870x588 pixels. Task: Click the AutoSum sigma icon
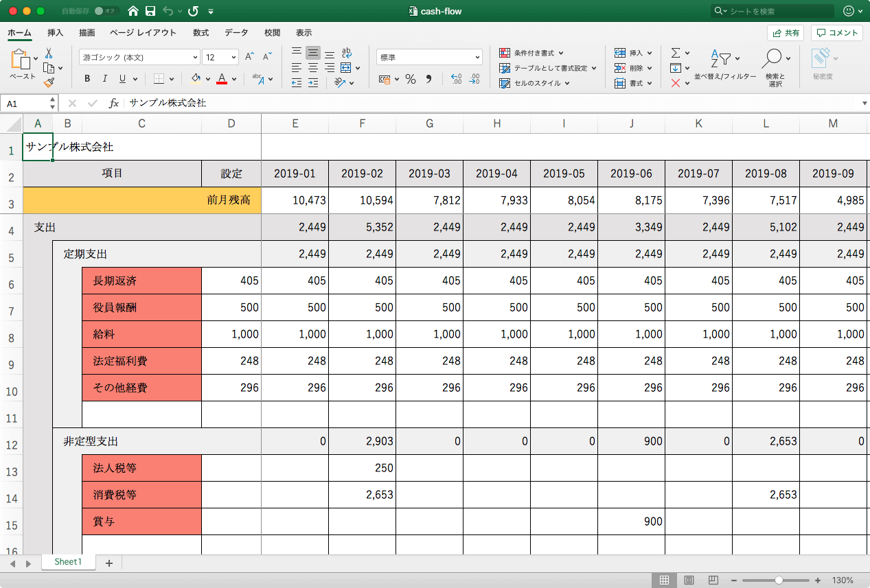(x=676, y=53)
